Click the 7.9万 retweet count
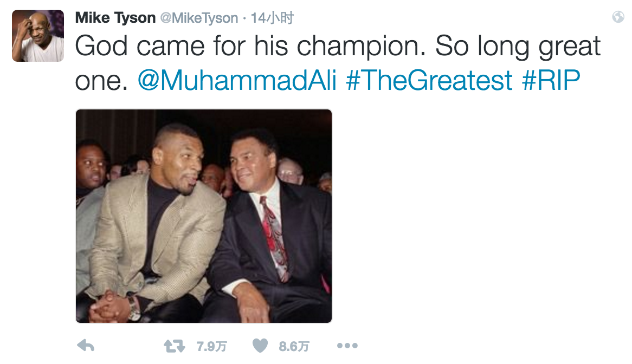The width and height of the screenshot is (632, 364). (212, 347)
